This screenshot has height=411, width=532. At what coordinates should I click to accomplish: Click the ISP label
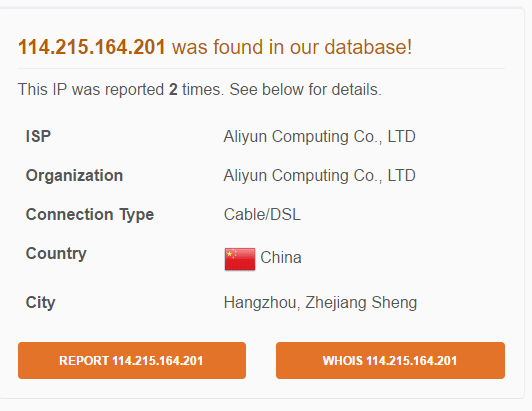(38, 136)
